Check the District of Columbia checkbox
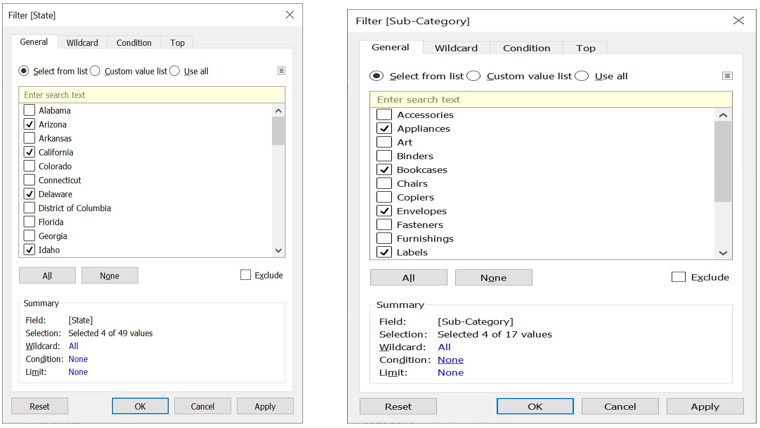The height and width of the screenshot is (428, 760). coord(30,208)
